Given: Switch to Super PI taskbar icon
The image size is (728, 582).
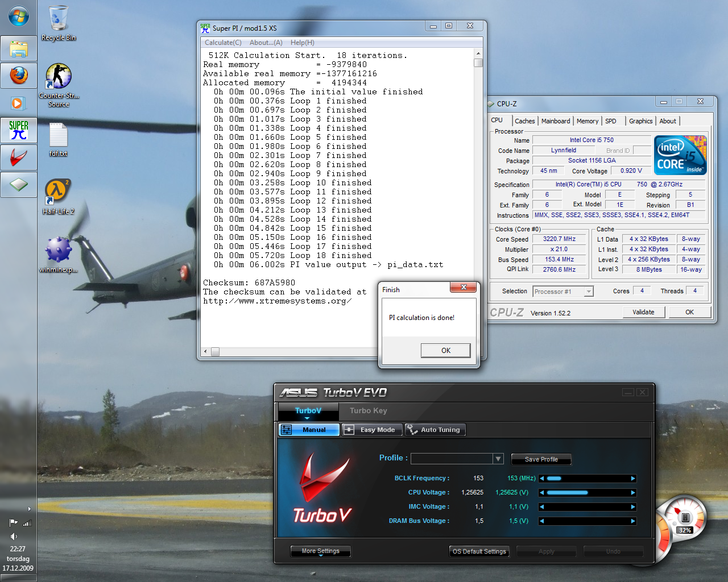Looking at the screenshot, I should coord(19,130).
